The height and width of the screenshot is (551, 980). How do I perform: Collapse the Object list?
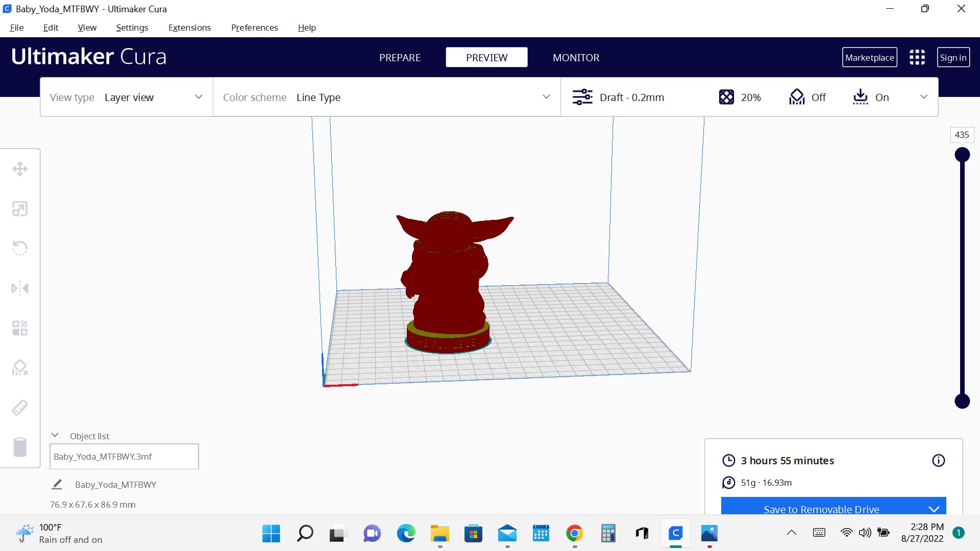[55, 435]
